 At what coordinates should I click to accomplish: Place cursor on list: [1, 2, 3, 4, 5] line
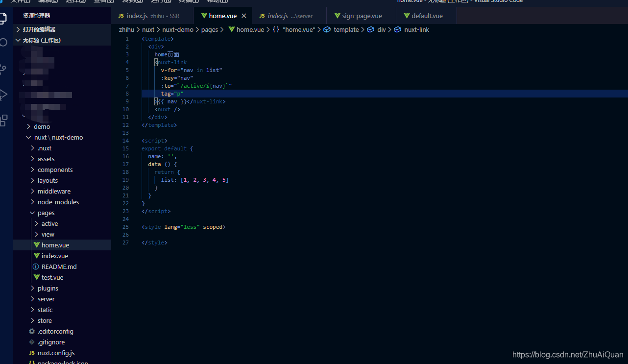pyautogui.click(x=195, y=180)
